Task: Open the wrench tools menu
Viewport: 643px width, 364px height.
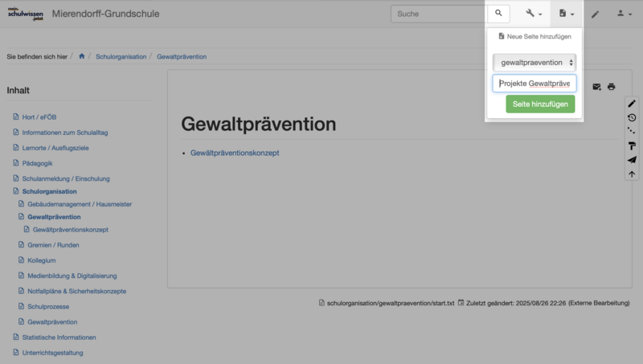Action: [534, 14]
